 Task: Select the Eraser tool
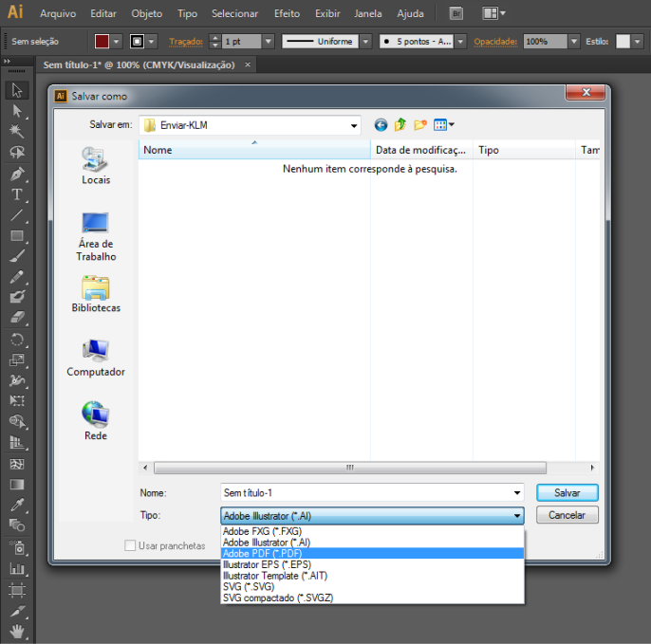(x=17, y=318)
